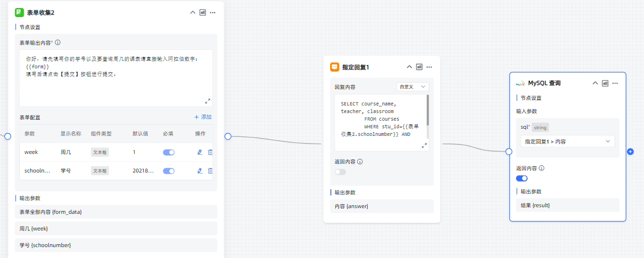Expand the 表单输出内容 text editor
644x258 pixels.
click(208, 101)
